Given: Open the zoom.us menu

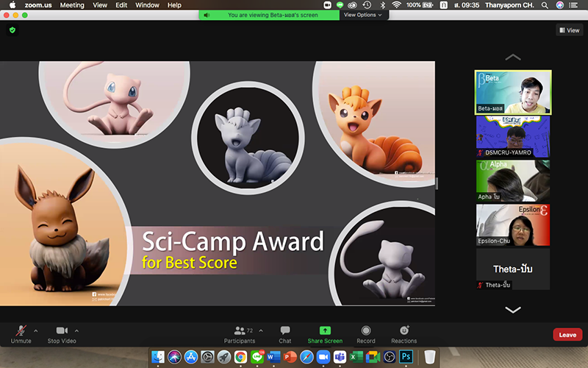Looking at the screenshot, I should click(x=38, y=5).
